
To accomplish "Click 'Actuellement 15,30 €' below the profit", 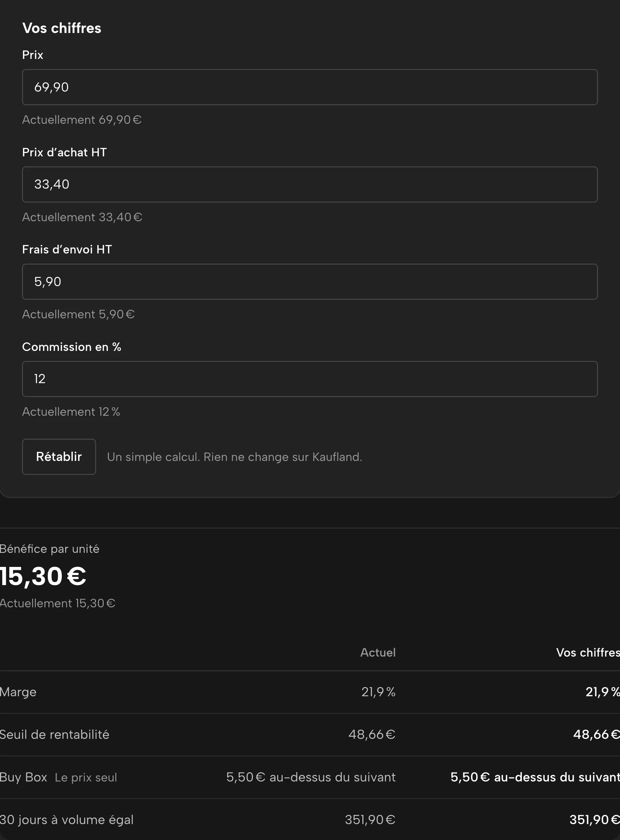I will (x=57, y=603).
